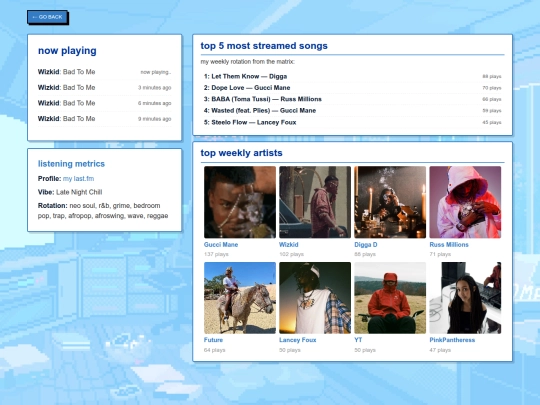
Task: Click the '47 plays' count under PinkPantheress
Action: pyautogui.click(x=440, y=350)
